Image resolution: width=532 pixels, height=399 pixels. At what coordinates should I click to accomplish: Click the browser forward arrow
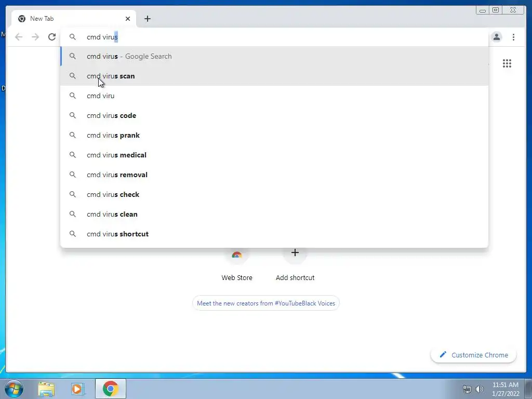pyautogui.click(x=35, y=37)
